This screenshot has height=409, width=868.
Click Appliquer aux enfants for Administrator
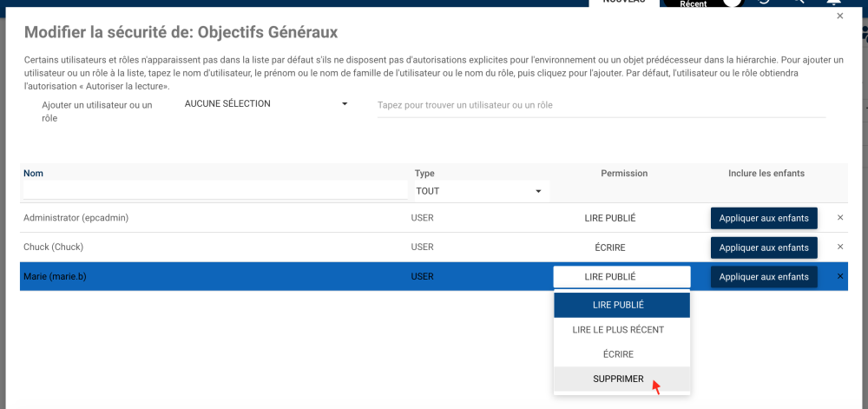click(764, 218)
